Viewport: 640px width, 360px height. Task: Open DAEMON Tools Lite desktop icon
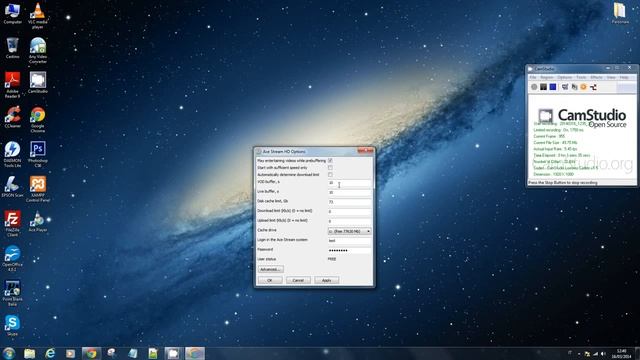tap(12, 154)
